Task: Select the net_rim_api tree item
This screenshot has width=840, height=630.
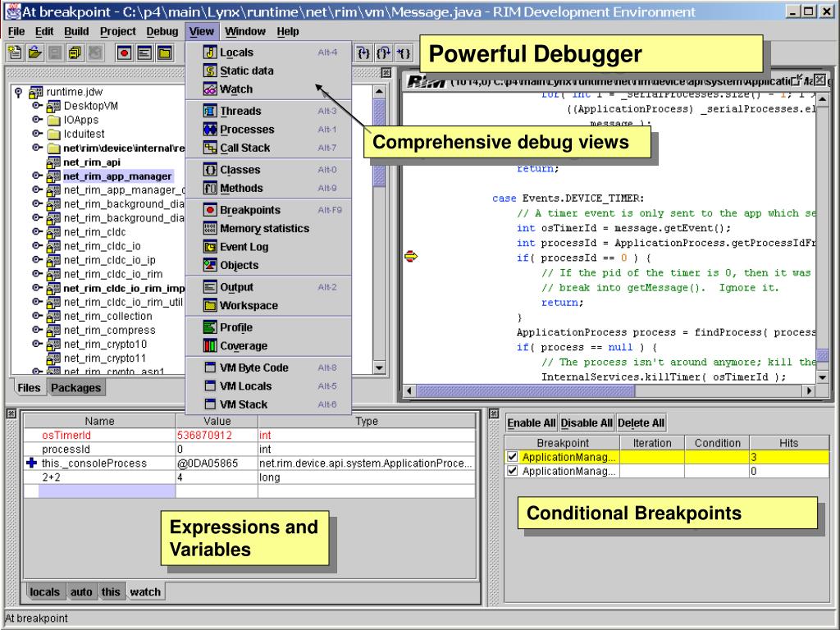Action: point(92,162)
